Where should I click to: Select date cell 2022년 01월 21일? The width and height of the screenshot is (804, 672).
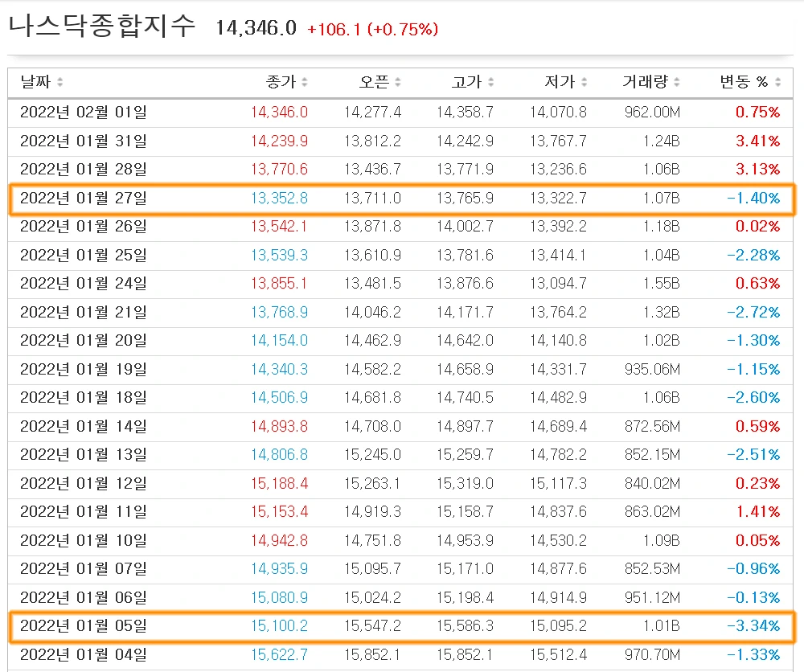tap(84, 312)
